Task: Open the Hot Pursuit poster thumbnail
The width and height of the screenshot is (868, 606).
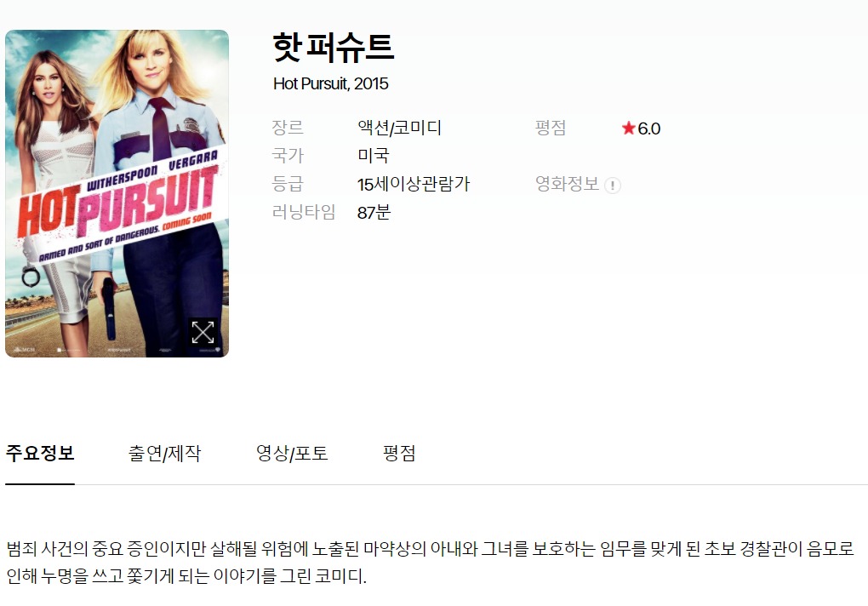Action: pyautogui.click(x=117, y=193)
